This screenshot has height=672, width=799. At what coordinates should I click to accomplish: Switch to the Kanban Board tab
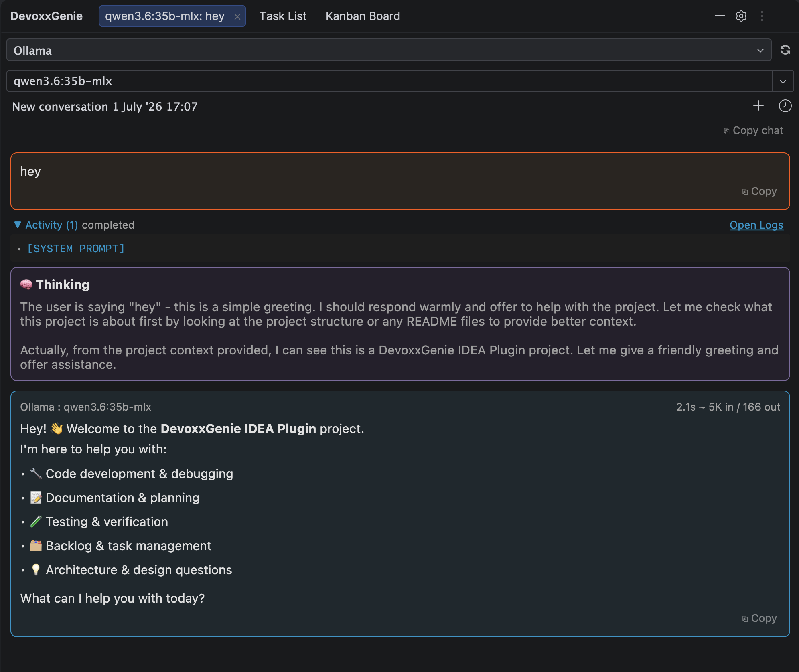(363, 16)
